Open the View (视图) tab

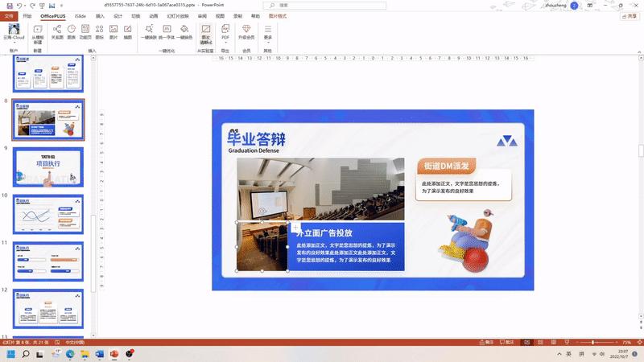click(x=220, y=16)
